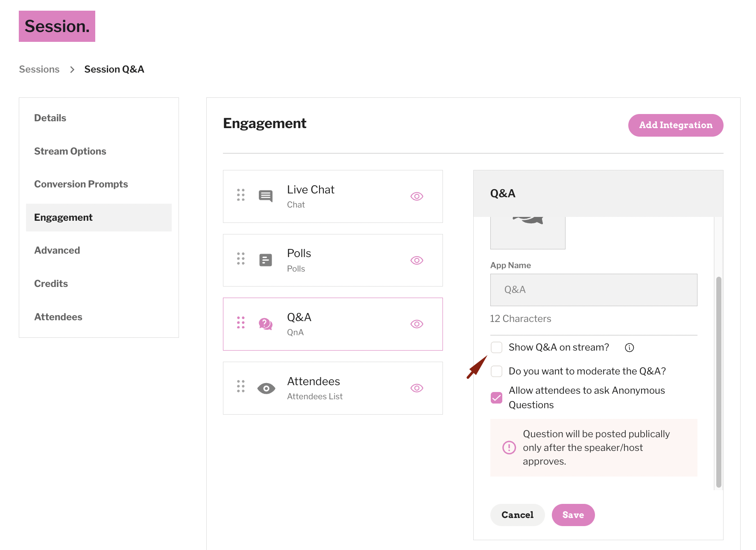Open the Advanced settings section
Image resolution: width=756 pixels, height=550 pixels.
57,250
